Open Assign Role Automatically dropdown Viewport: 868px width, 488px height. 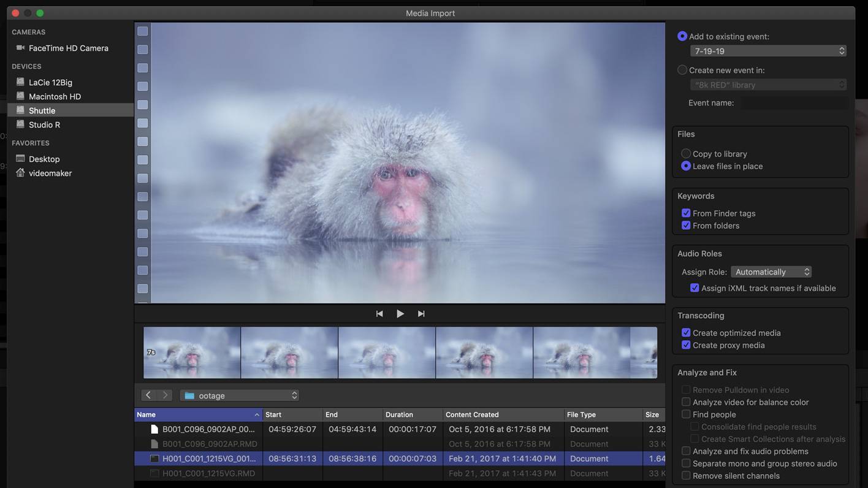tap(771, 272)
